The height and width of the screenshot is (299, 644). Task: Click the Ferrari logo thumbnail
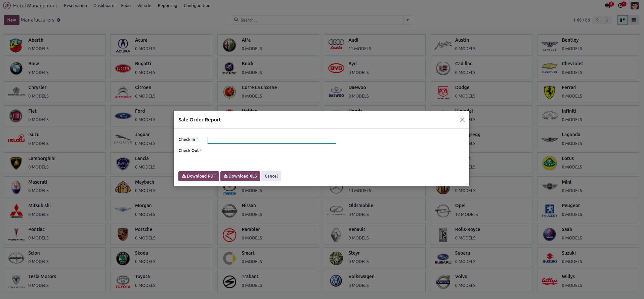coord(549,92)
